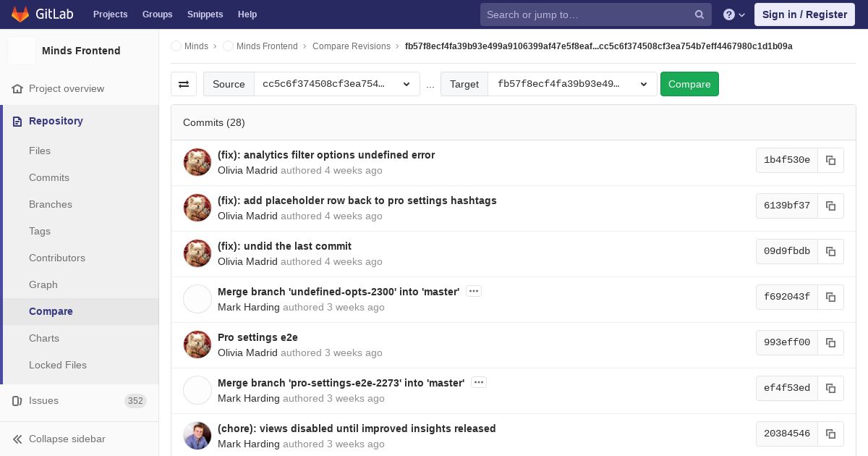
Task: Go to repository Files
Action: [40, 151]
